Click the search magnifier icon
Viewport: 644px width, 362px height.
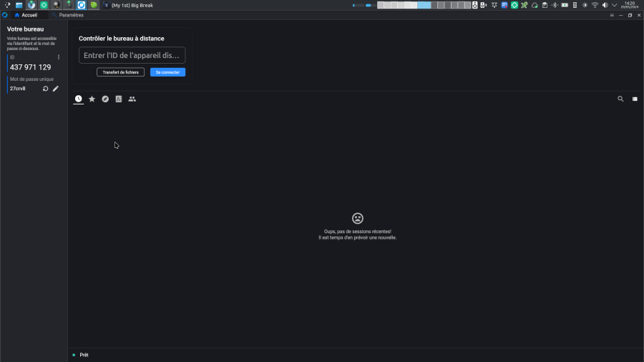(x=620, y=99)
